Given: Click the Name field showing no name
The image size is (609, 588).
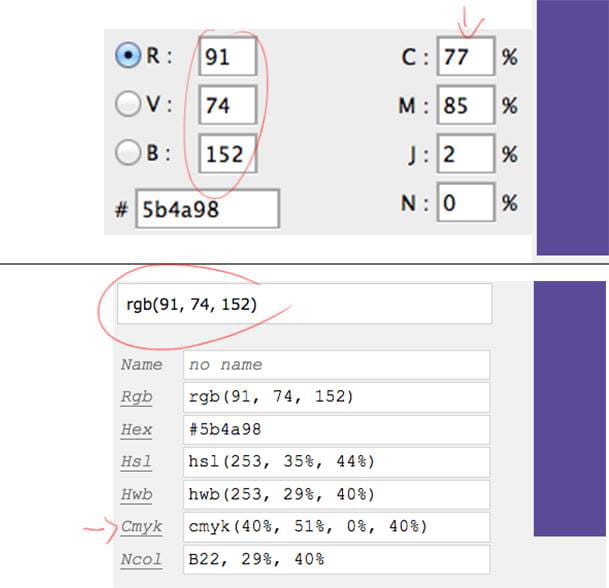Looking at the screenshot, I should click(x=337, y=365).
